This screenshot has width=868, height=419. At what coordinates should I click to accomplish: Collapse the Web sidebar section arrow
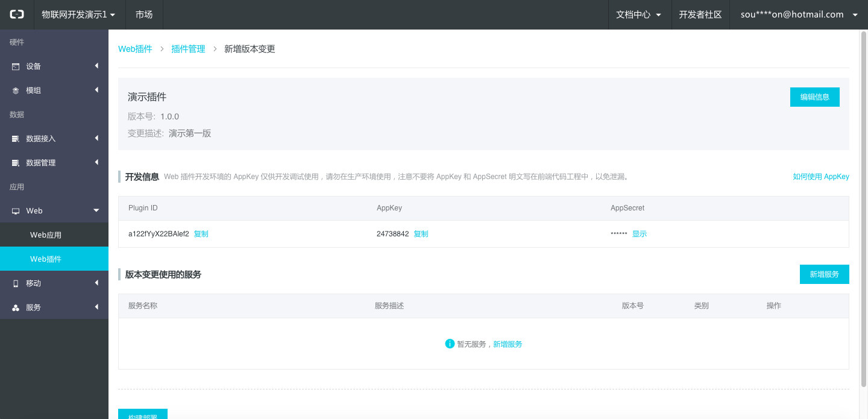pyautogui.click(x=96, y=210)
